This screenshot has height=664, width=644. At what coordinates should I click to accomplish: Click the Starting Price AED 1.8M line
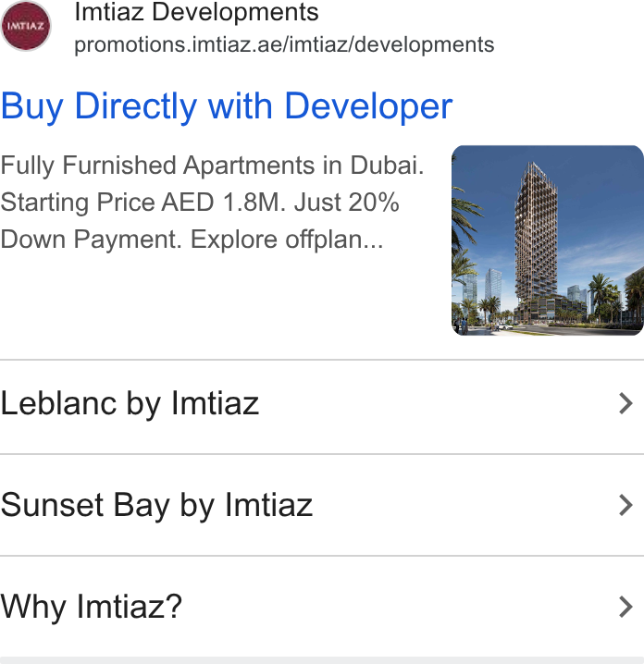tap(142, 202)
